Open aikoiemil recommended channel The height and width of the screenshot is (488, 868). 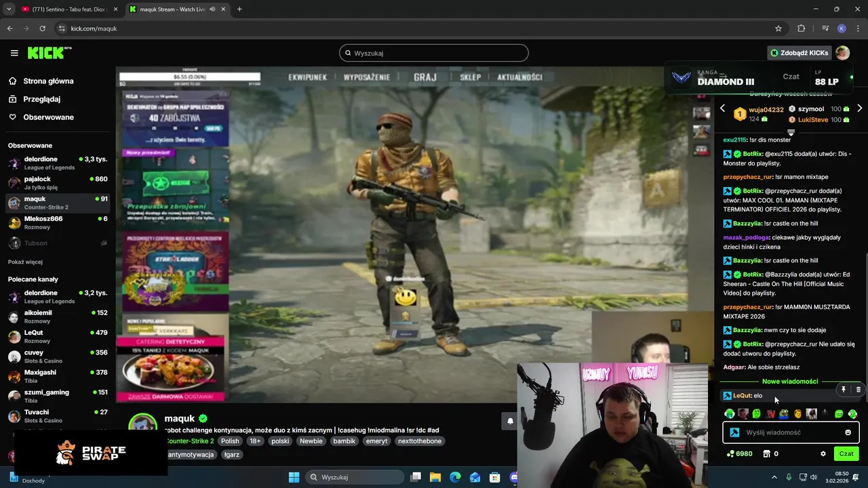(x=58, y=317)
